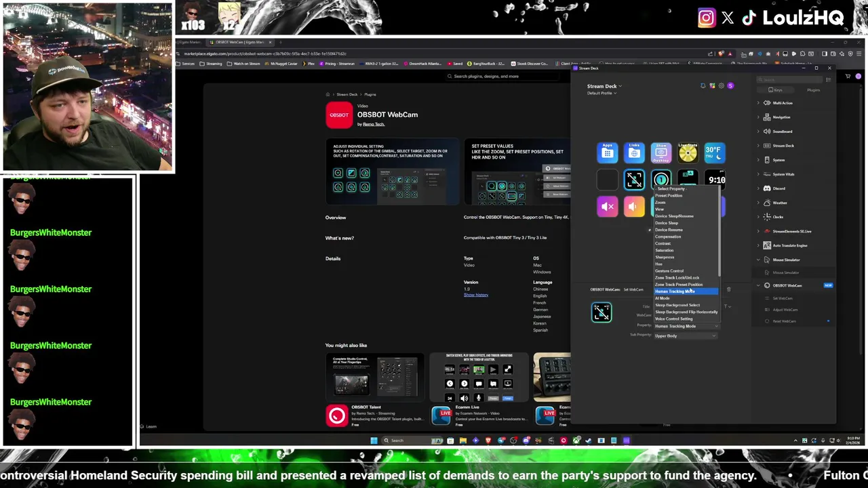Select the Show Desktop key

[x=660, y=152]
